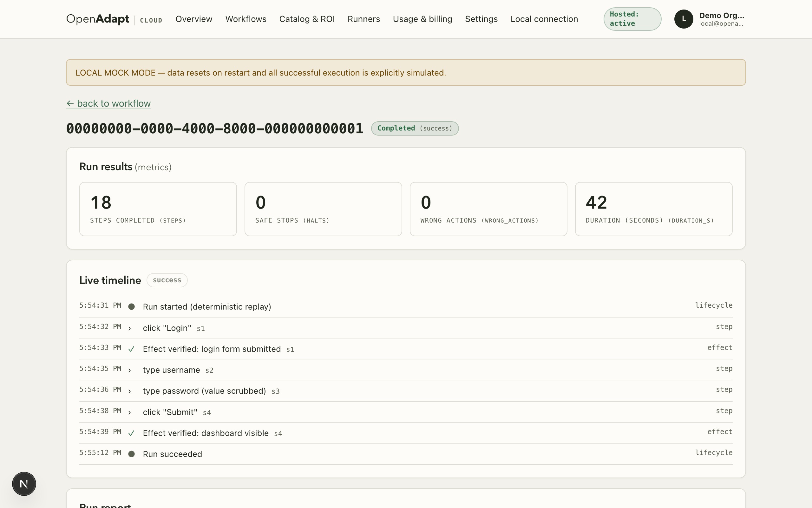Click the success badge beside Live timeline
The image size is (812, 508).
(x=167, y=280)
